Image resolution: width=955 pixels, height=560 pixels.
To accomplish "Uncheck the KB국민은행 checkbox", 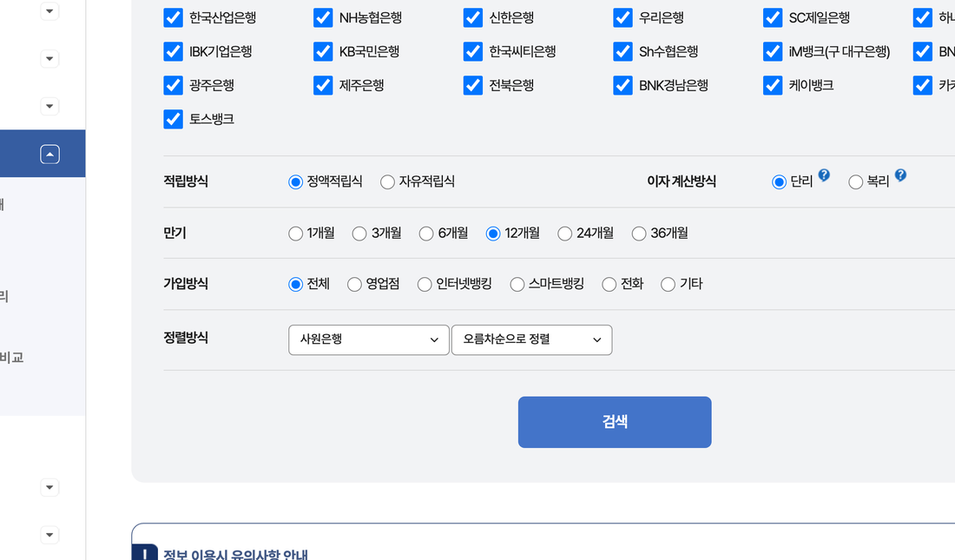I will pyautogui.click(x=323, y=51).
